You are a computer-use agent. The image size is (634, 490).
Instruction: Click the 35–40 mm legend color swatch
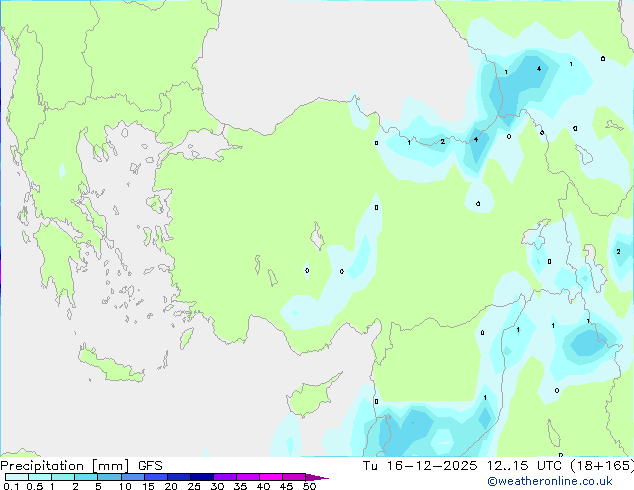[247, 477]
